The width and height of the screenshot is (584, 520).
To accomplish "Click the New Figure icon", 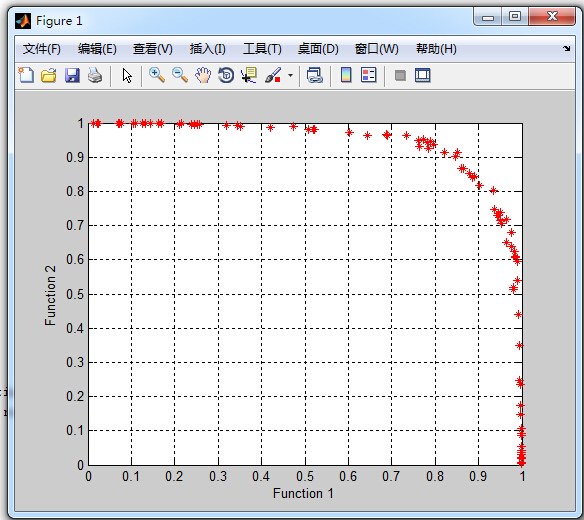I will (x=26, y=75).
